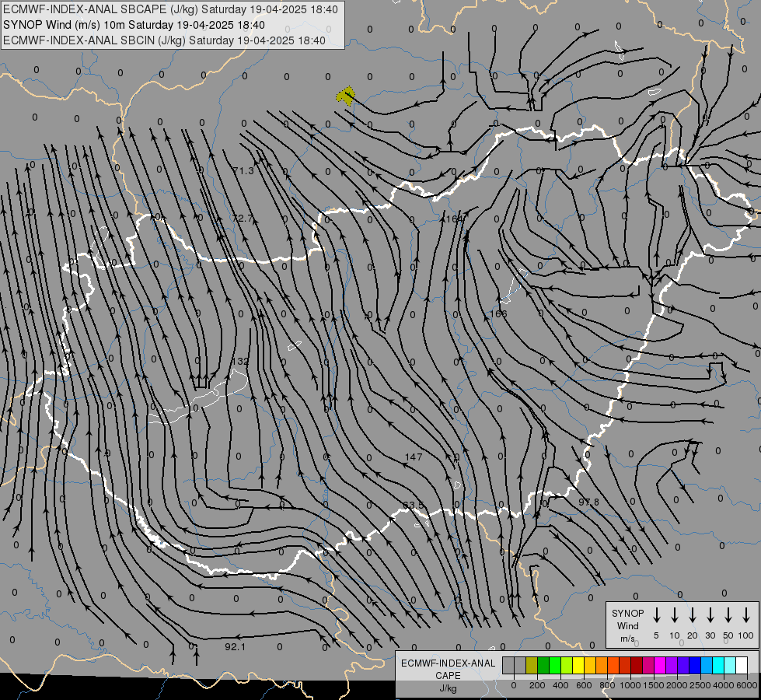
Task: Click the station value 72.7
Action: [x=243, y=218]
